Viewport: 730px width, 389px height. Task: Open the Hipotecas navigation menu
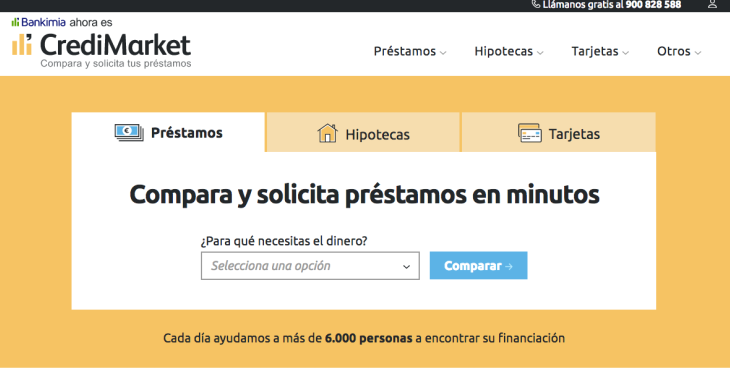pyautogui.click(x=508, y=51)
